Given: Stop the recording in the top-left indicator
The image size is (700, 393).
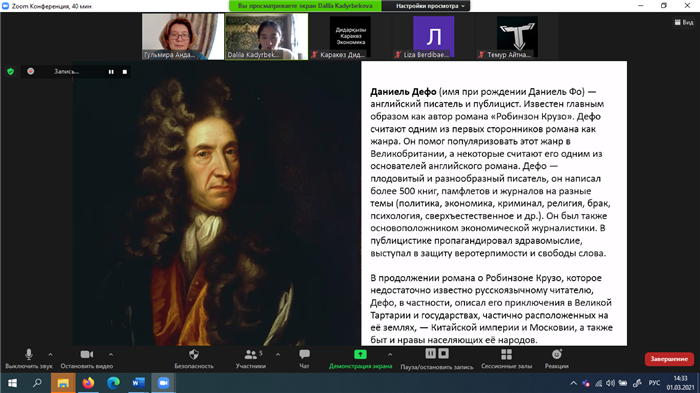Looking at the screenshot, I should coord(125,71).
